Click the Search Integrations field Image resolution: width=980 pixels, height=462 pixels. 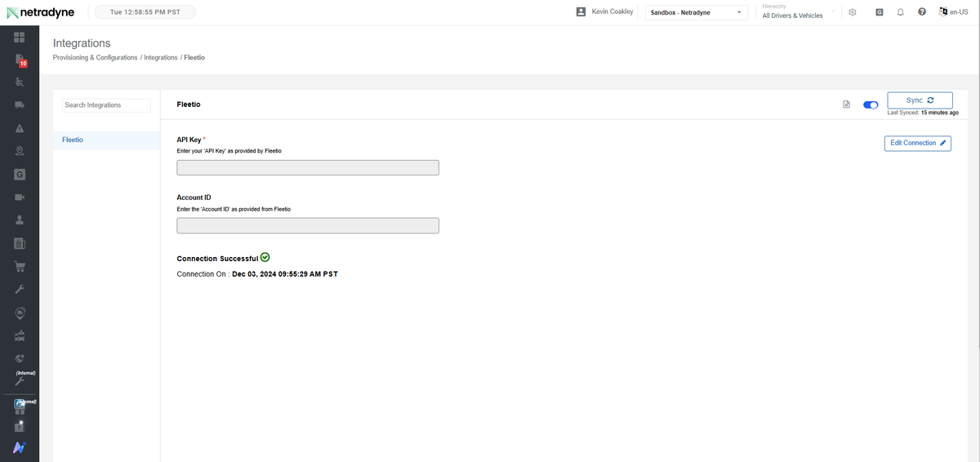pos(107,105)
